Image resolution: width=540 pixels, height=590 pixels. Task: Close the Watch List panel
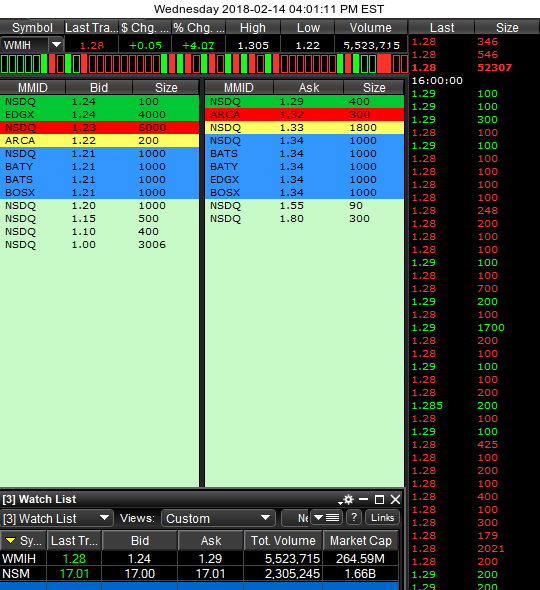point(395,499)
